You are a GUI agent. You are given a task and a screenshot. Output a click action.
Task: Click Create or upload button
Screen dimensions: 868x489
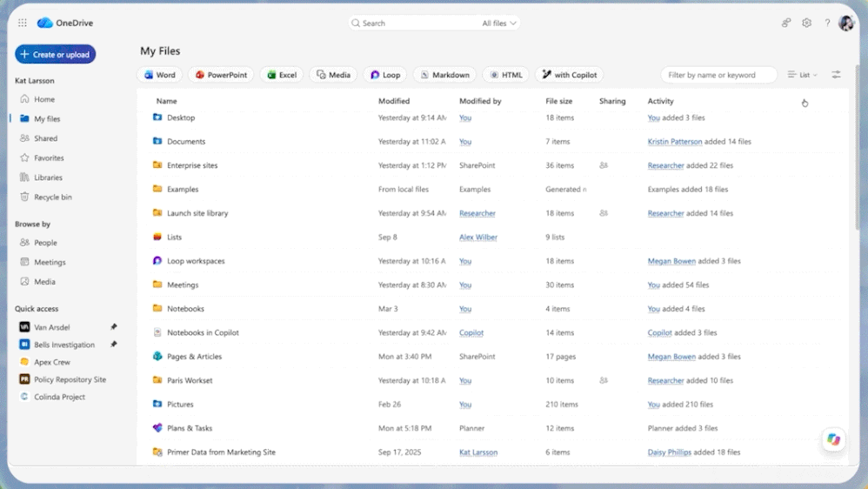[56, 54]
